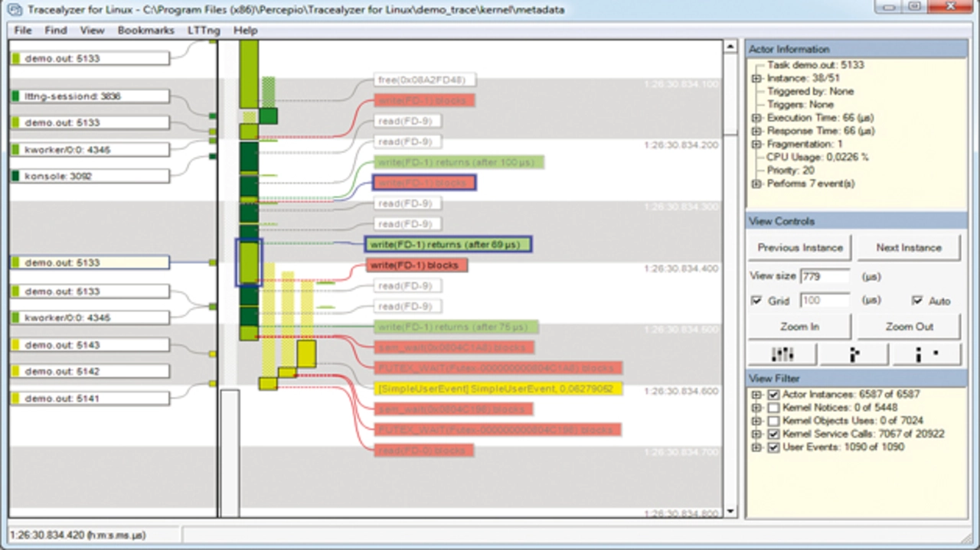Open the LTTng menu
This screenshot has width=980, height=550.
coord(202,31)
